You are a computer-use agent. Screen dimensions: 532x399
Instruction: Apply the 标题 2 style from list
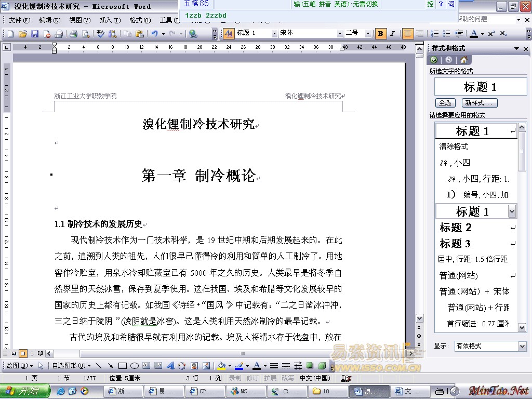[x=456, y=228]
